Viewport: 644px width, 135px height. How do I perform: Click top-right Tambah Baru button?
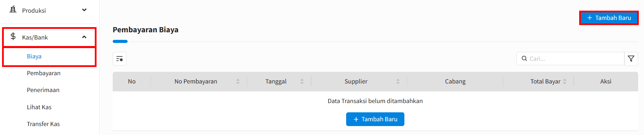point(609,18)
